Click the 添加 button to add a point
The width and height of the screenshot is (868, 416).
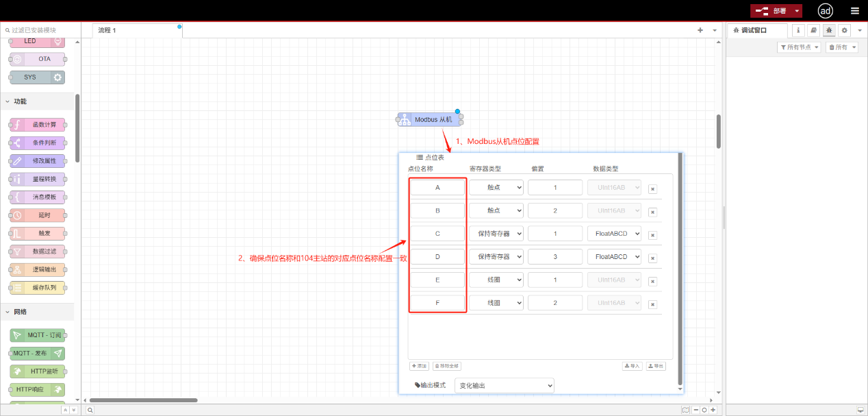point(418,365)
